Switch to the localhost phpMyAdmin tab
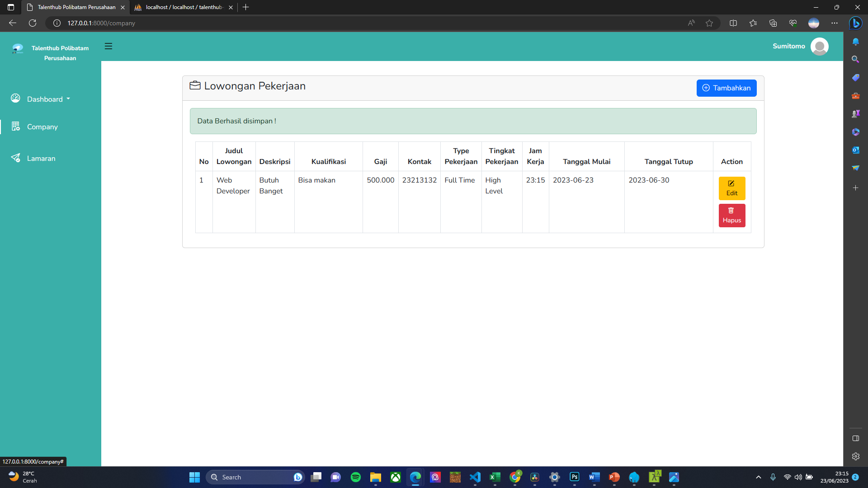This screenshot has height=488, width=868. click(183, 7)
